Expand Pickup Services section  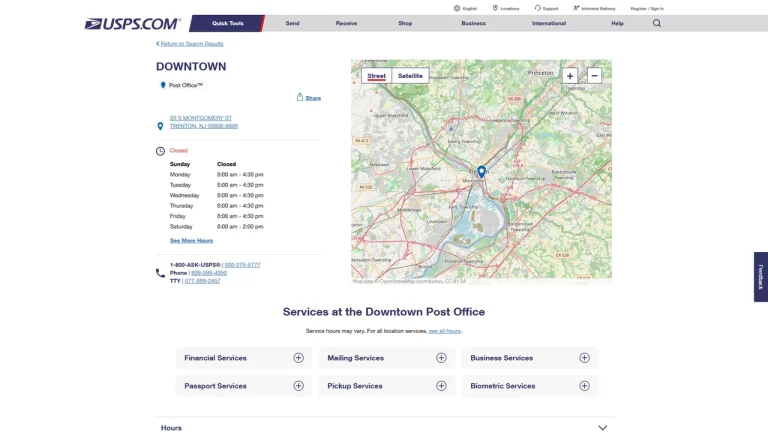441,386
